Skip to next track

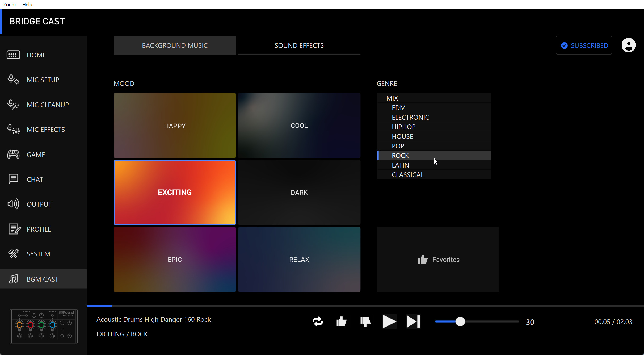coord(413,321)
